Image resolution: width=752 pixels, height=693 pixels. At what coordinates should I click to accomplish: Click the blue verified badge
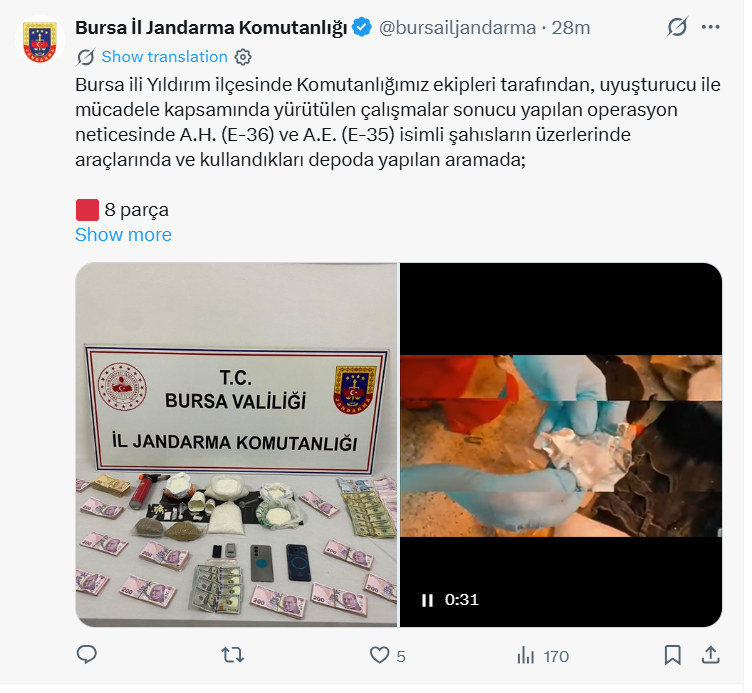pyautogui.click(x=362, y=27)
